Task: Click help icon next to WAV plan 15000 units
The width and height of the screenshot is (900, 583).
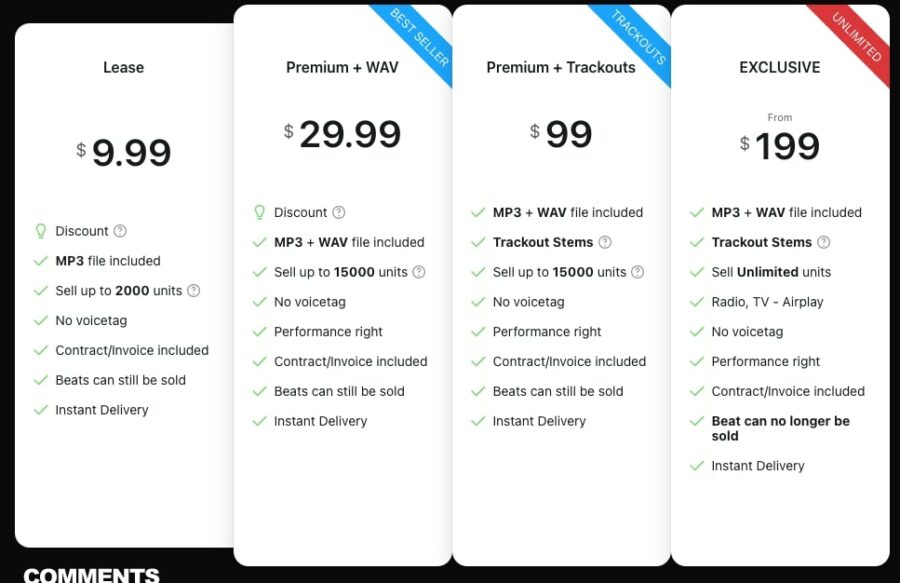Action: pos(419,272)
